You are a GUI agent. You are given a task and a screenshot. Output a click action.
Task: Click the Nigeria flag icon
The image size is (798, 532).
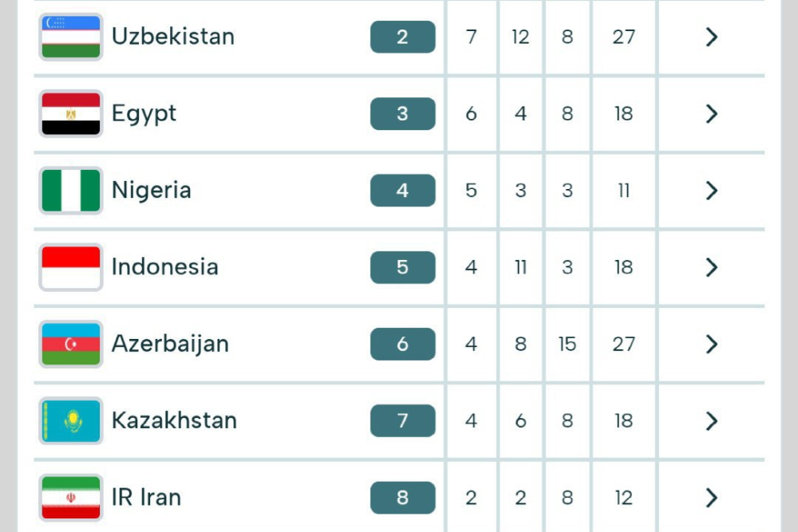(71, 191)
